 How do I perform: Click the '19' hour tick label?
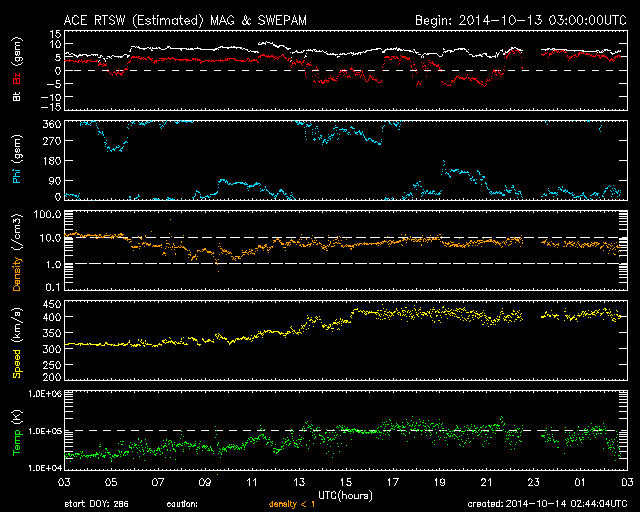coord(440,482)
